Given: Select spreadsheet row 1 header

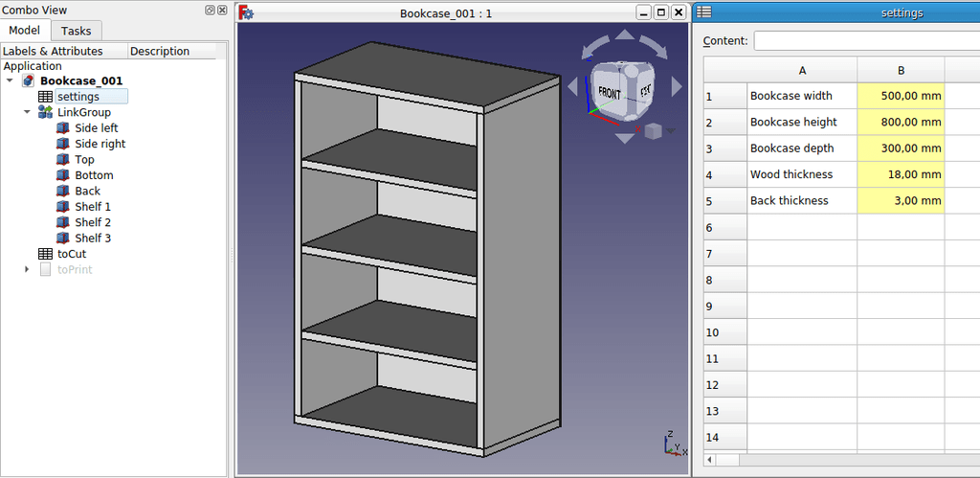Looking at the screenshot, I should click(725, 97).
